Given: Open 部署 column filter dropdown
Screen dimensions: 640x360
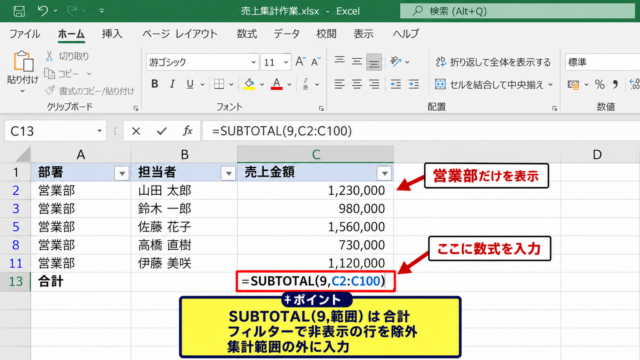Looking at the screenshot, I should click(122, 173).
